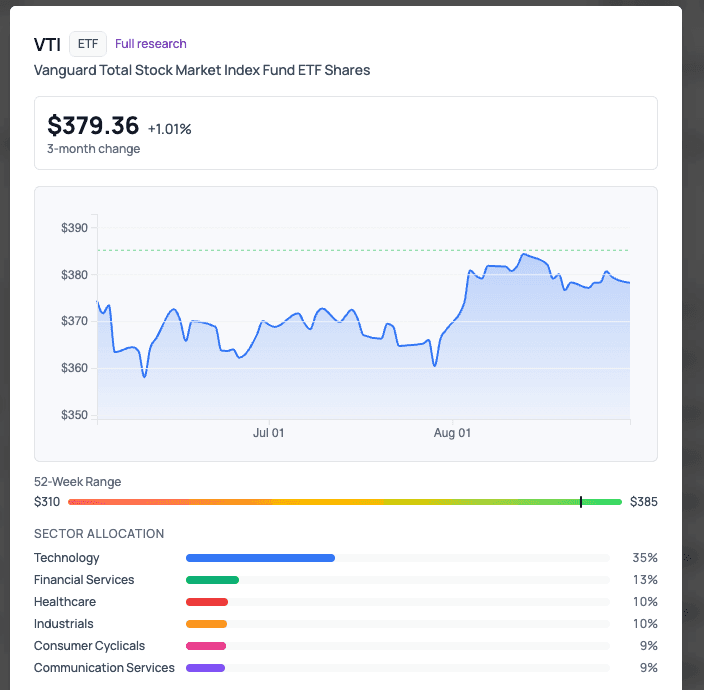704x690 pixels.
Task: Click the $380 y-axis label
Action: 75,275
